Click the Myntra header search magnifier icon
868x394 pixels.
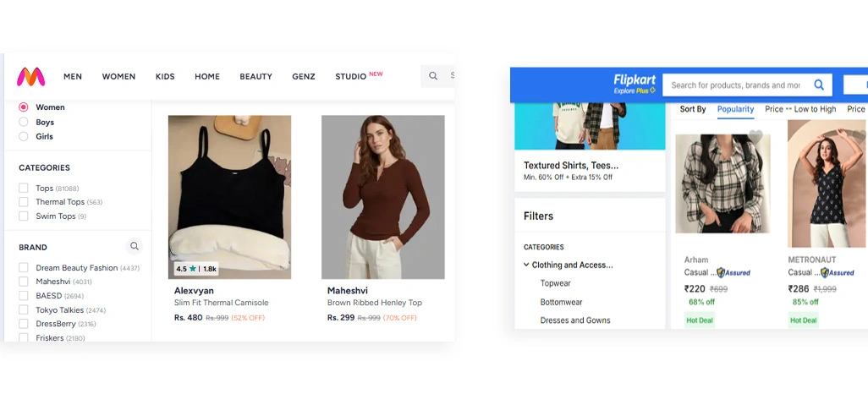[x=433, y=76]
